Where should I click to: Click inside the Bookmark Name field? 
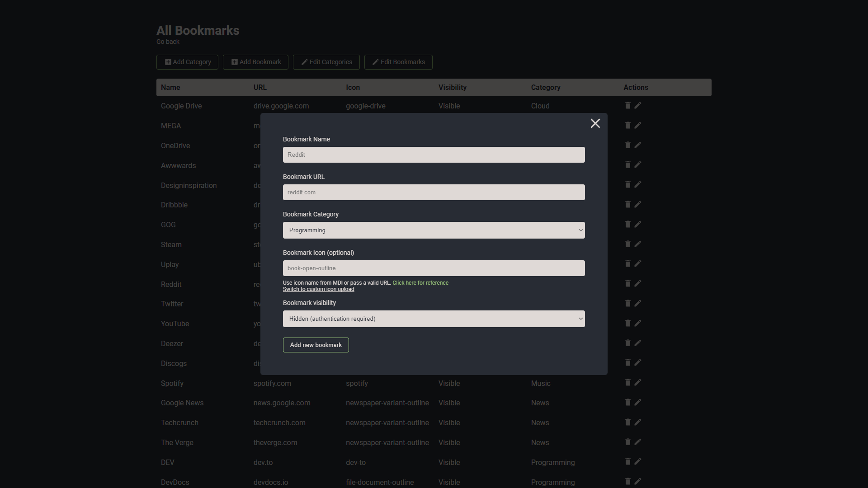tap(434, 155)
